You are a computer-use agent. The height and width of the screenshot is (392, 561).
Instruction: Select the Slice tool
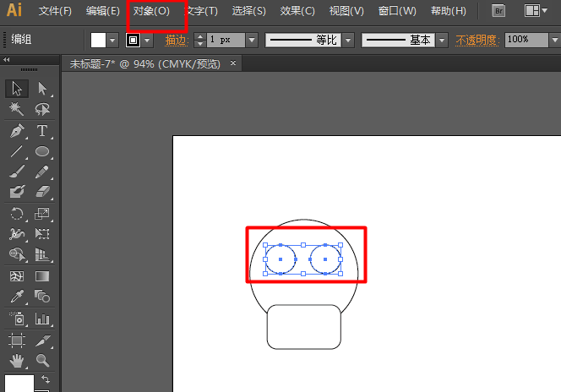pyautogui.click(x=42, y=340)
